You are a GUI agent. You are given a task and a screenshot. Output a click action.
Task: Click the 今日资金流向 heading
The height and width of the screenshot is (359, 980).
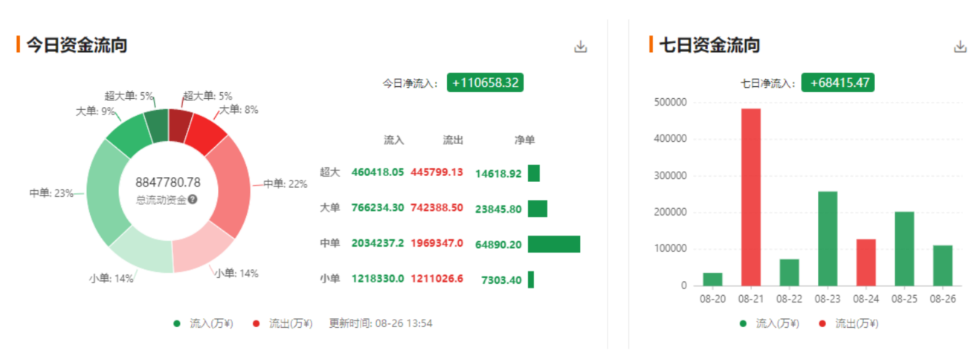pos(77,45)
